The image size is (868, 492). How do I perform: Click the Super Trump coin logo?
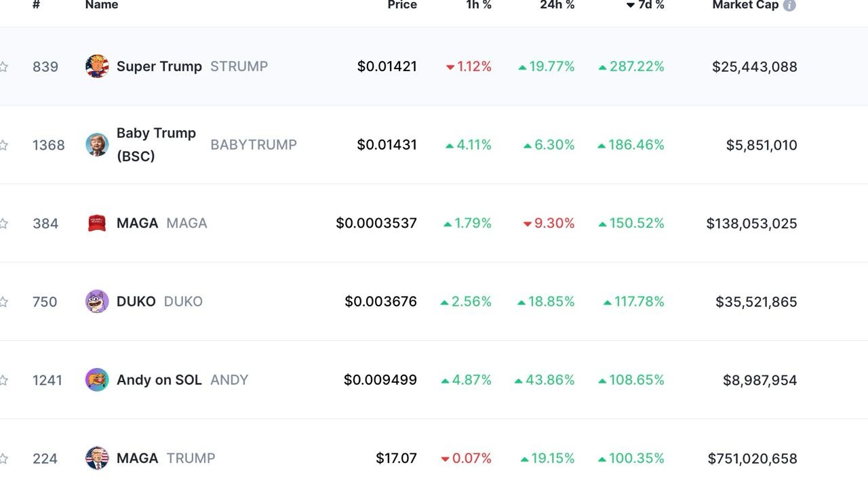pos(97,66)
